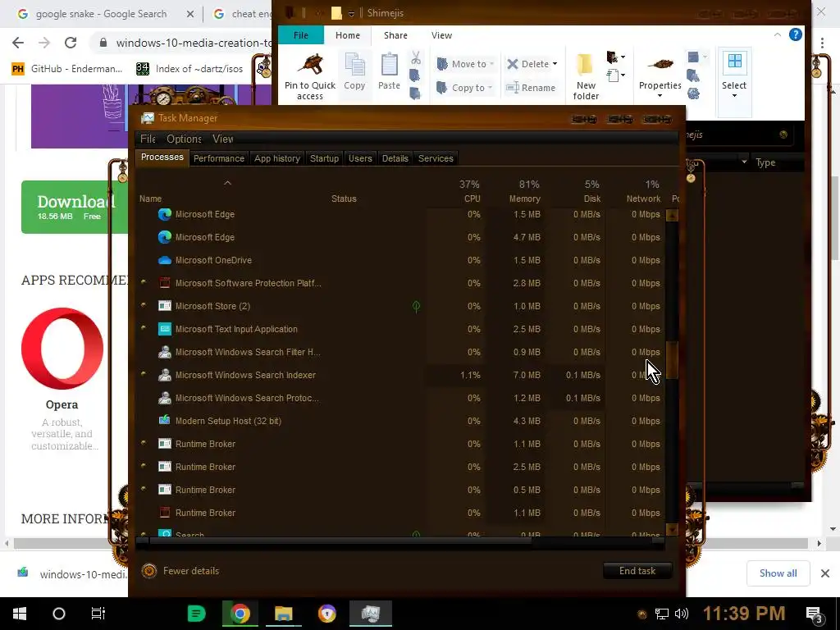Open the Explorer File ribbon tab
Viewport: 840px width, 630px height.
point(300,35)
